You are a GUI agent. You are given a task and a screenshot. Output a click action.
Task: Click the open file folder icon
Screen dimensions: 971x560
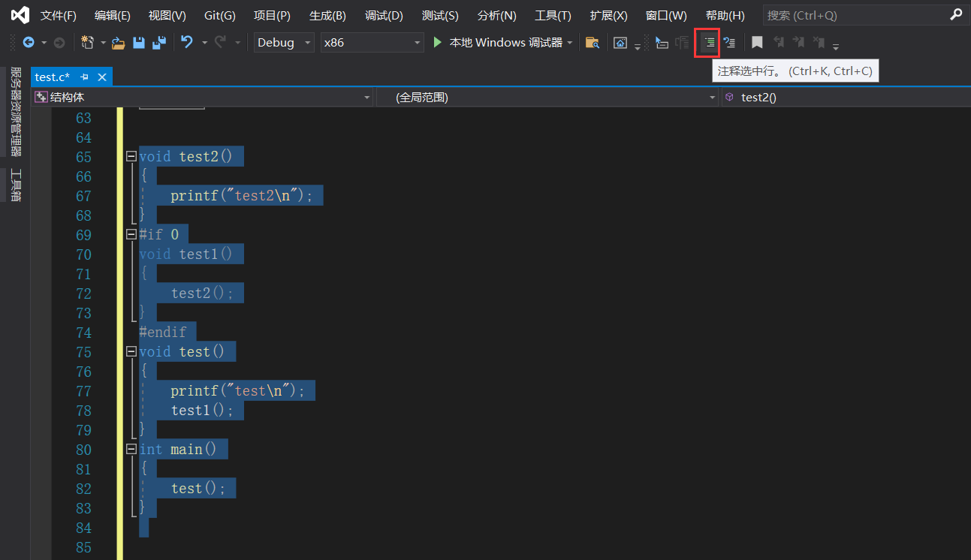tap(119, 43)
